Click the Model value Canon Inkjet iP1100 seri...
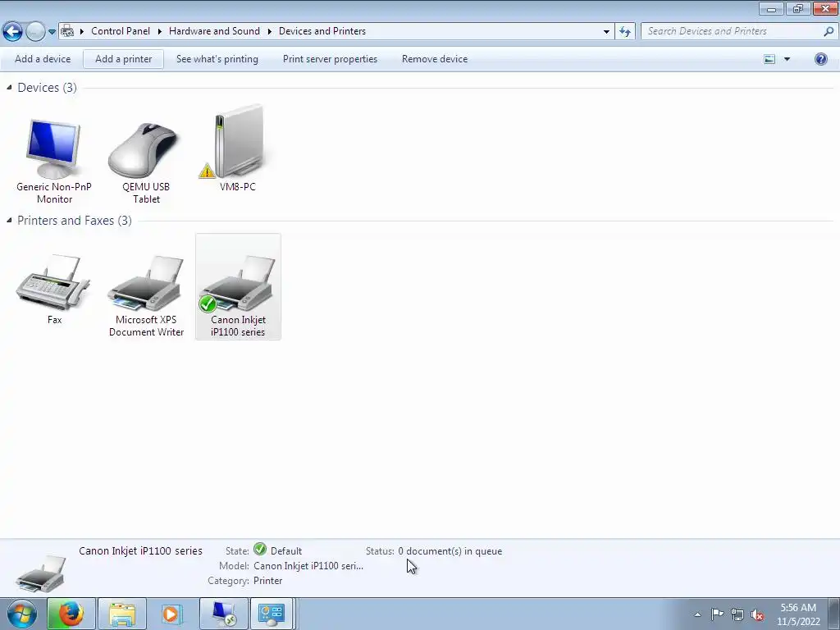Viewport: 840px width, 630px height. (308, 566)
